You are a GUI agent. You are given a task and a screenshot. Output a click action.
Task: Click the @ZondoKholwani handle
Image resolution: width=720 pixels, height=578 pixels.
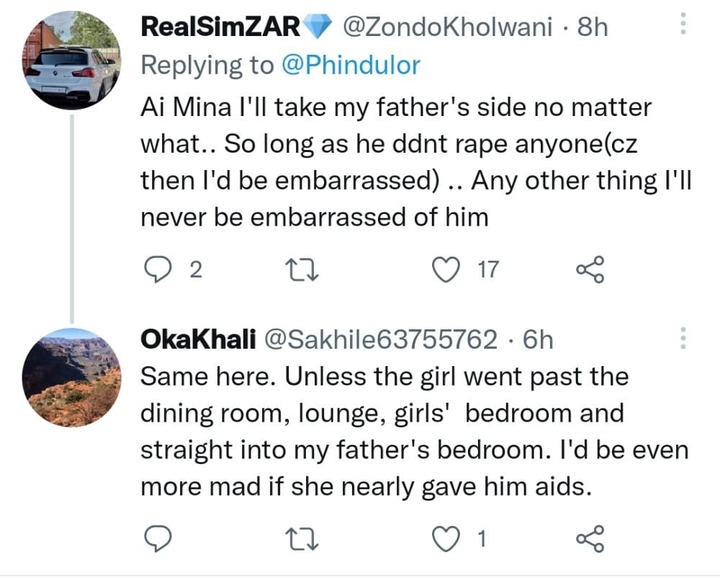tap(447, 27)
